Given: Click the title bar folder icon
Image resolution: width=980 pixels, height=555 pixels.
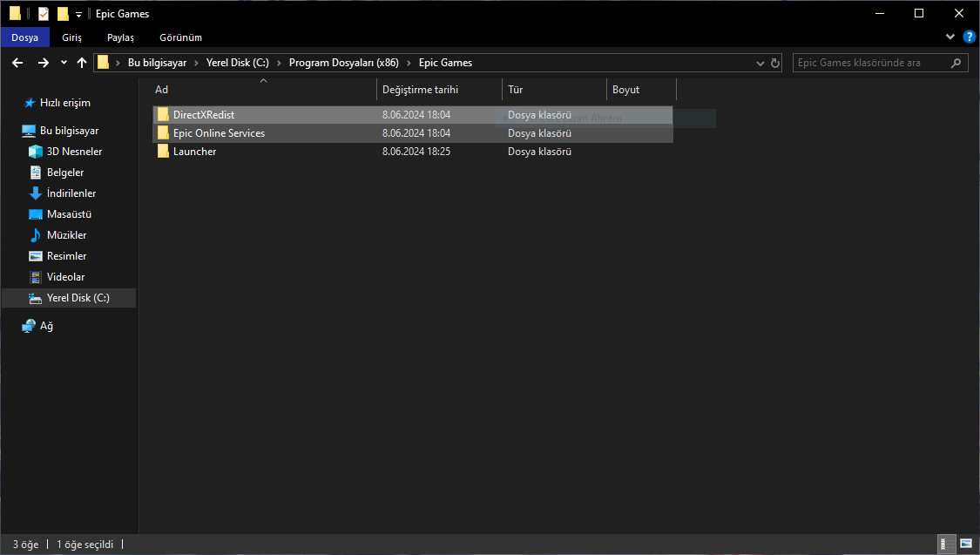Looking at the screenshot, I should [x=15, y=13].
